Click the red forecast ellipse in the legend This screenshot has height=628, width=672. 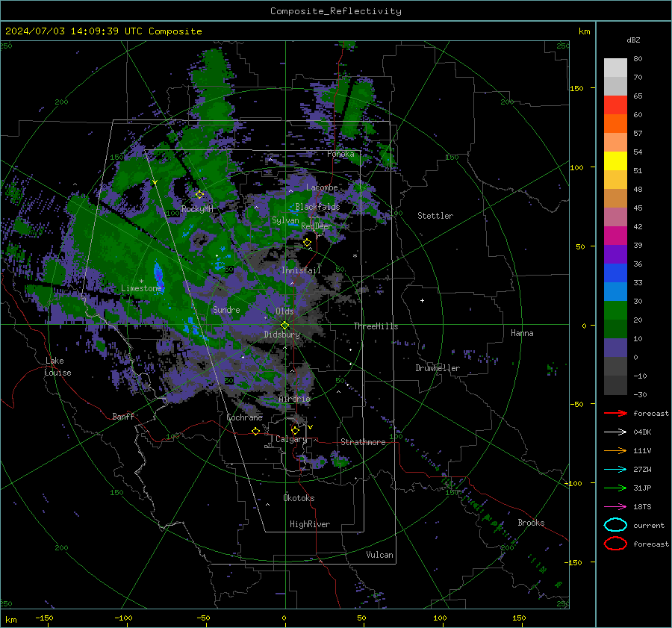(x=615, y=544)
